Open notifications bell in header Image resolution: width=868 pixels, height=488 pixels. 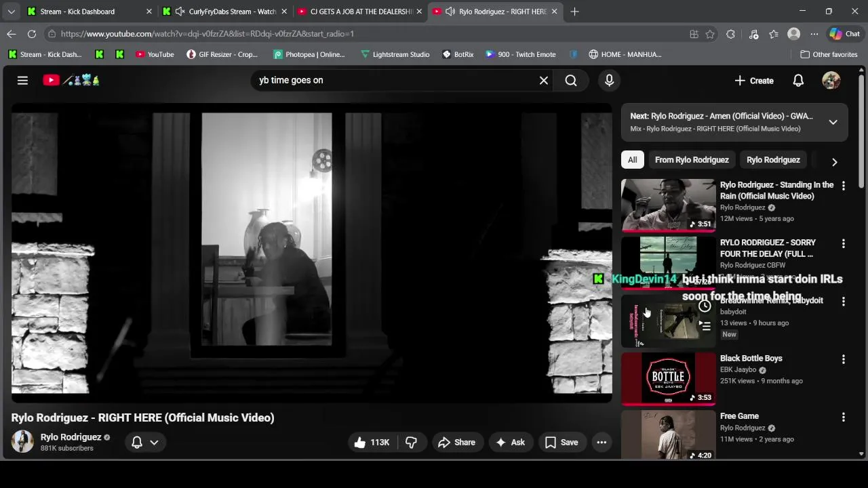point(798,80)
